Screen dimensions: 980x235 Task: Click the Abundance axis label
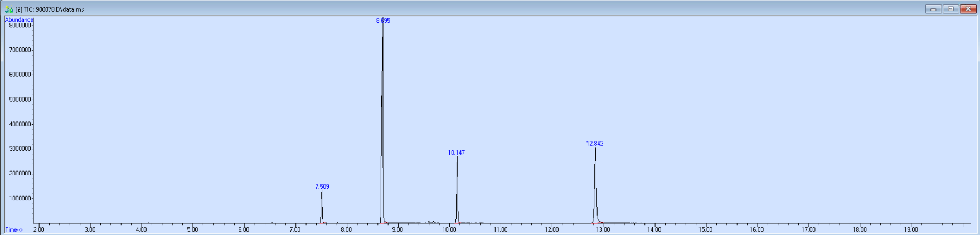(19, 19)
